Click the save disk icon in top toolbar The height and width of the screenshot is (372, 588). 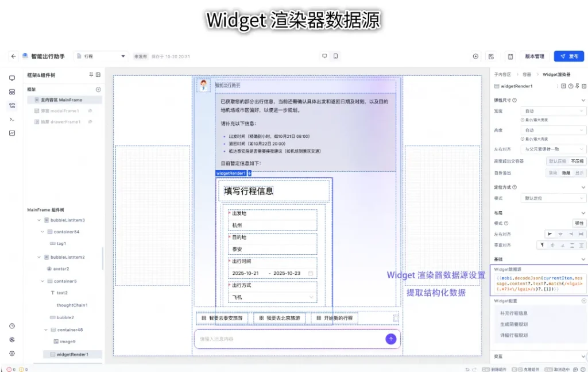point(510,56)
